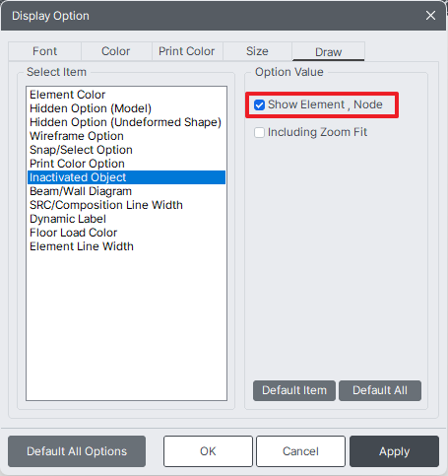Viewport: 448px width, 476px height.
Task: Reset with Default All button
Action: click(380, 390)
